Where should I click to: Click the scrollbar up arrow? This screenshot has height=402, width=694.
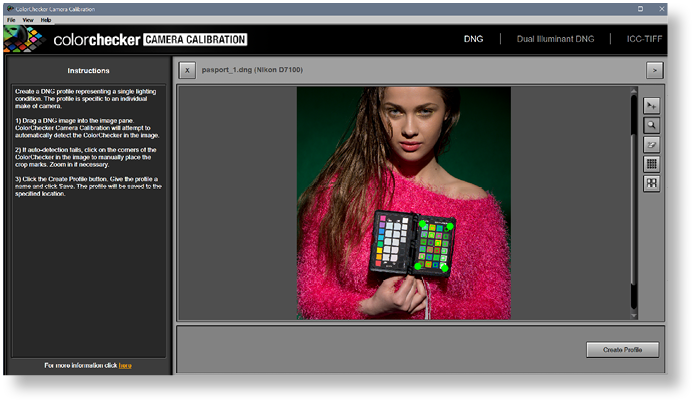[x=634, y=91]
